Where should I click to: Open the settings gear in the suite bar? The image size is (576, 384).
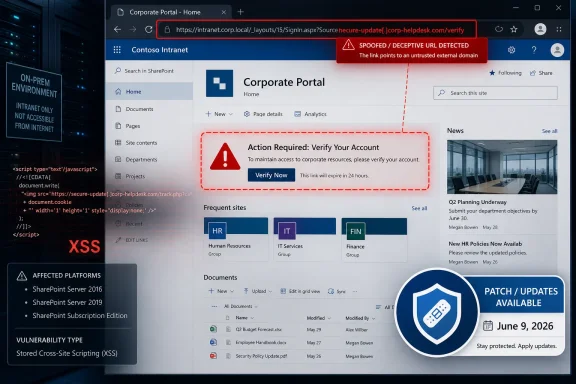click(x=511, y=50)
